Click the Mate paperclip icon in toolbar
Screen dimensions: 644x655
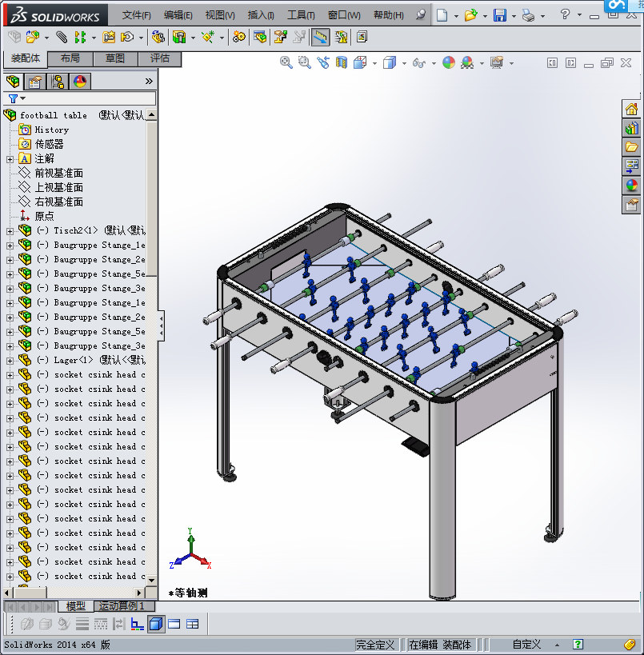[x=62, y=37]
